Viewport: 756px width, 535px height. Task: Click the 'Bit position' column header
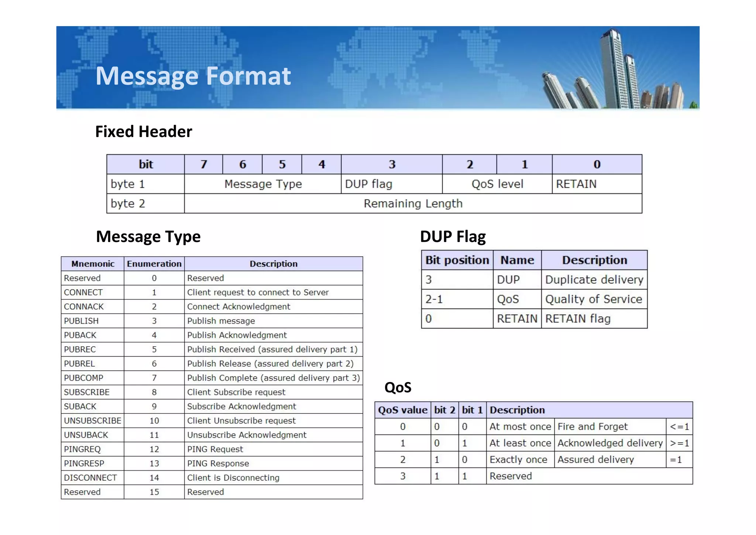tap(457, 260)
